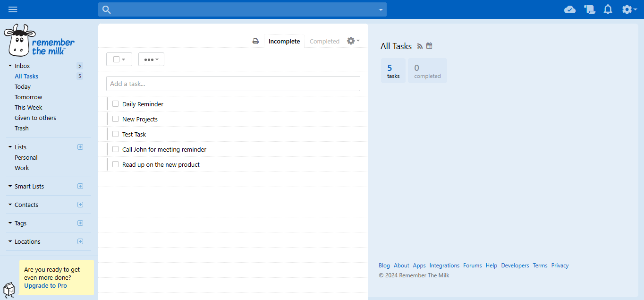
Task: Click the calendar icon beside All Tasks
Action: [x=429, y=46]
